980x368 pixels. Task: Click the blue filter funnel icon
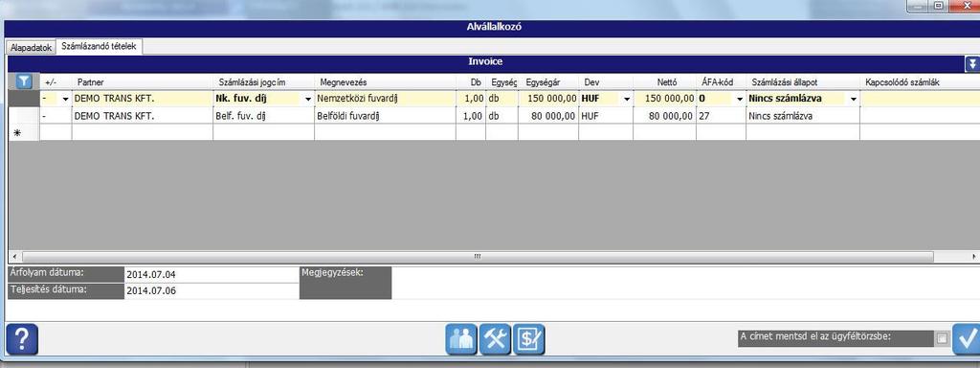24,81
